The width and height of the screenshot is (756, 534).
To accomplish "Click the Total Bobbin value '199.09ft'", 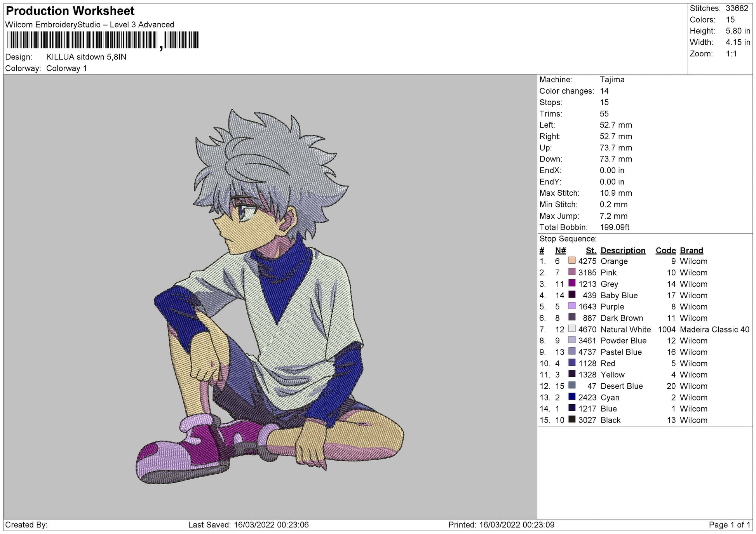I will click(x=615, y=227).
